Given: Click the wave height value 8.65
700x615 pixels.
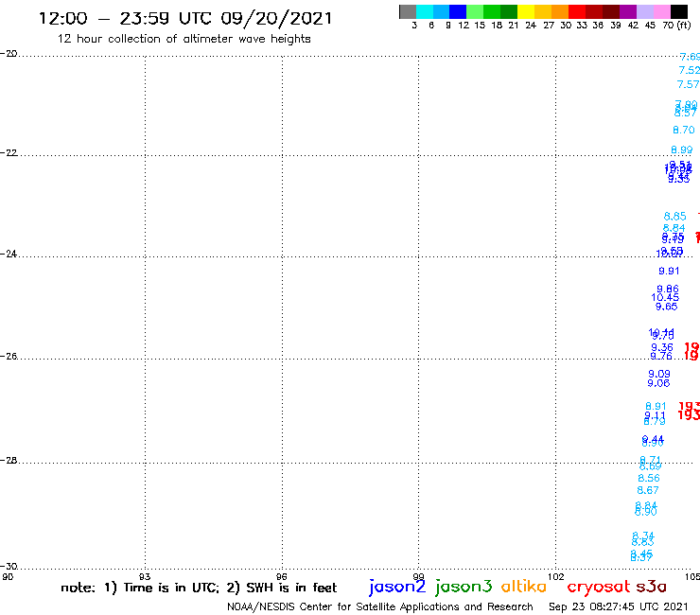Looking at the screenshot, I should point(675,217).
